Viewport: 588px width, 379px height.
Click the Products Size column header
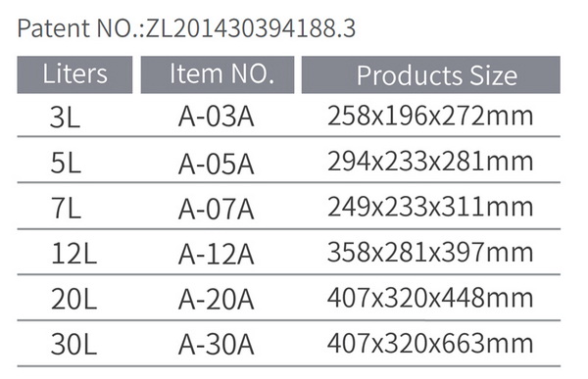(x=431, y=74)
